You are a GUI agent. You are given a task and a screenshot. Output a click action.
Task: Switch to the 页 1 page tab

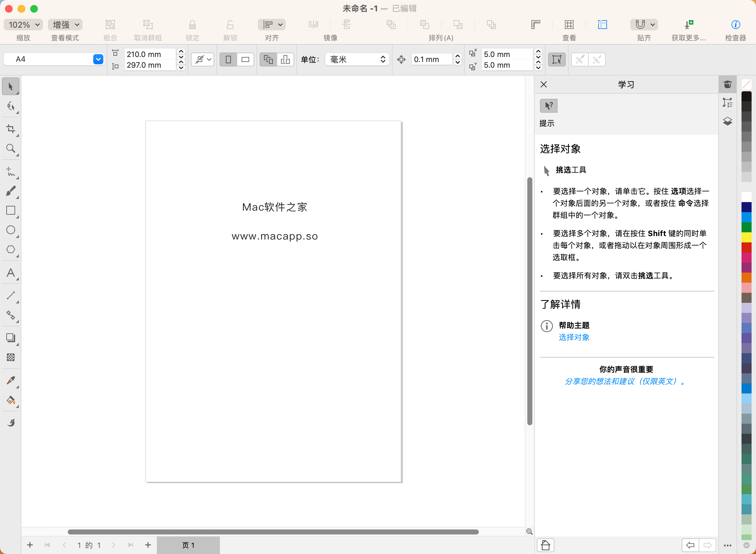[x=188, y=545]
